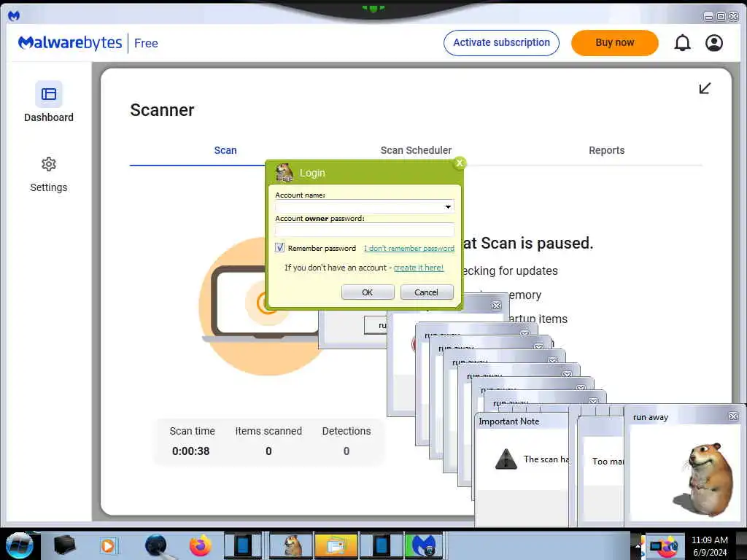Screen dimensions: 747x560
Task: Expand the Account name dropdown
Action: click(x=448, y=206)
